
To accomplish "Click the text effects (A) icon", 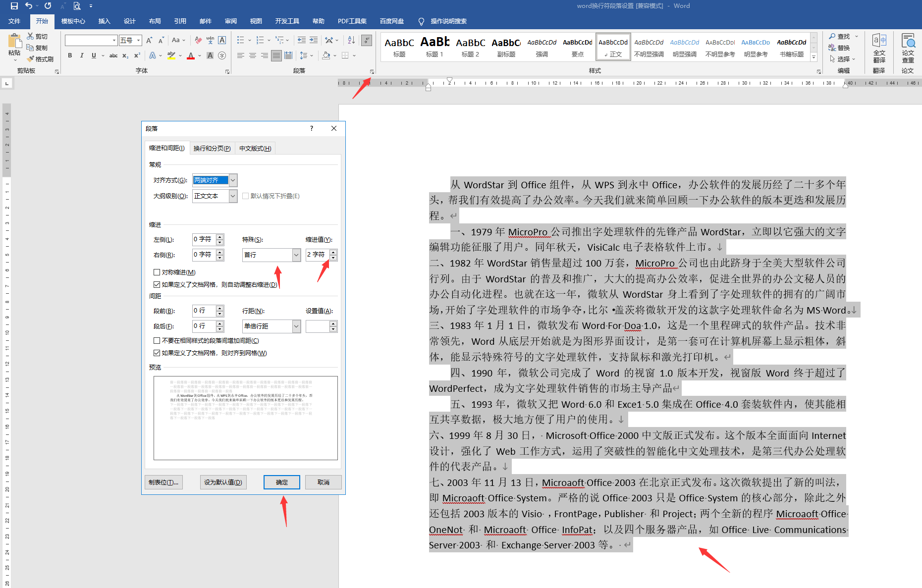I will (x=153, y=55).
